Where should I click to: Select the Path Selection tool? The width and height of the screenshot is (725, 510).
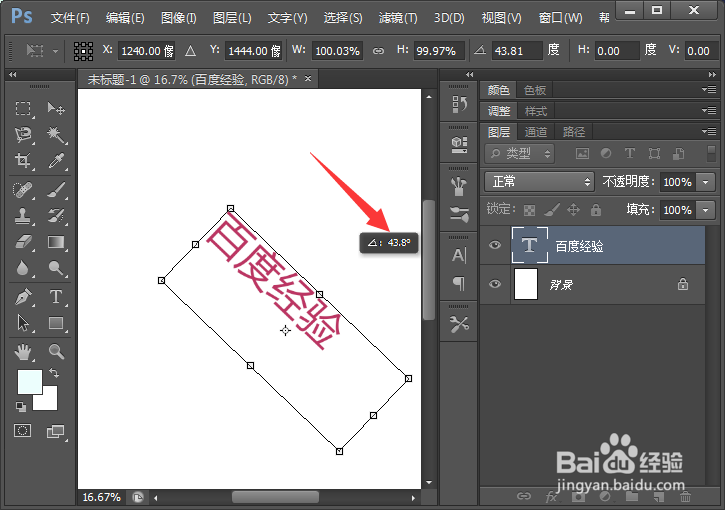coord(23,323)
